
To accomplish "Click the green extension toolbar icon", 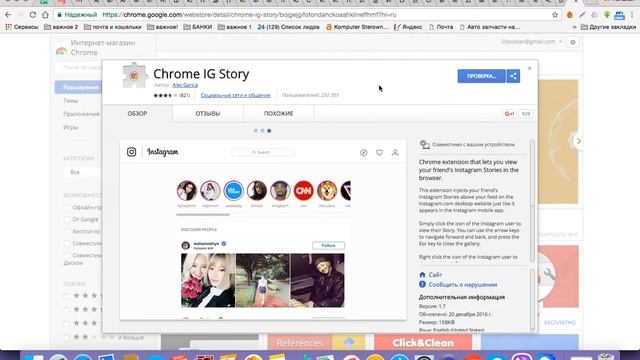I will [x=607, y=15].
